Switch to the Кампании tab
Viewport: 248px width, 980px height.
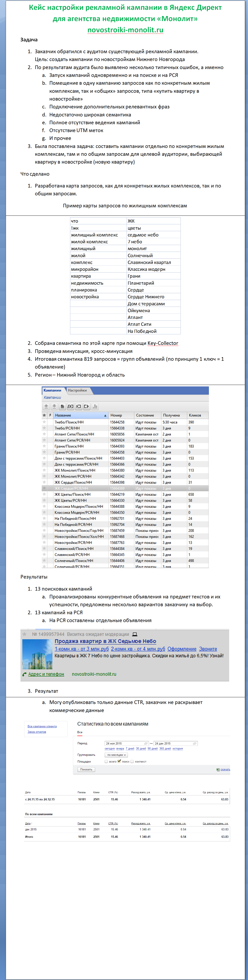click(x=52, y=390)
